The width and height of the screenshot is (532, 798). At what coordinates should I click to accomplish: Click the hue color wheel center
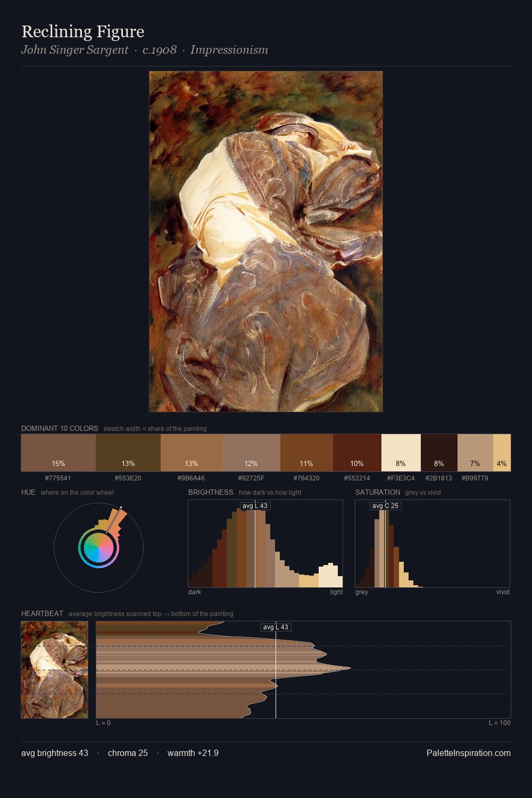[98, 548]
